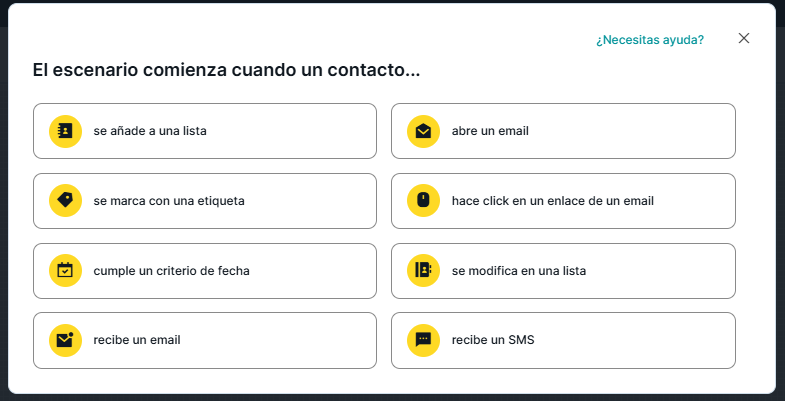Screen dimensions: 785x401
Task: Choose the 'abre un email' trigger
Action: (x=490, y=131)
